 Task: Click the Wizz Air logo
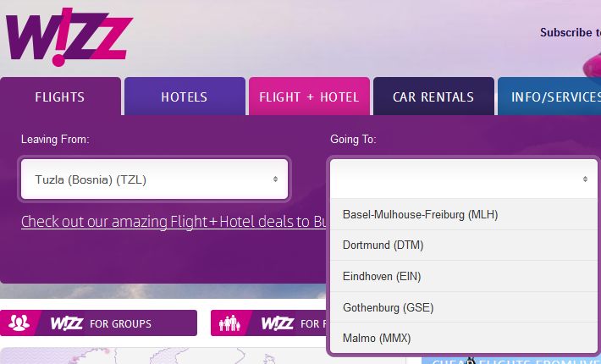[69, 36]
